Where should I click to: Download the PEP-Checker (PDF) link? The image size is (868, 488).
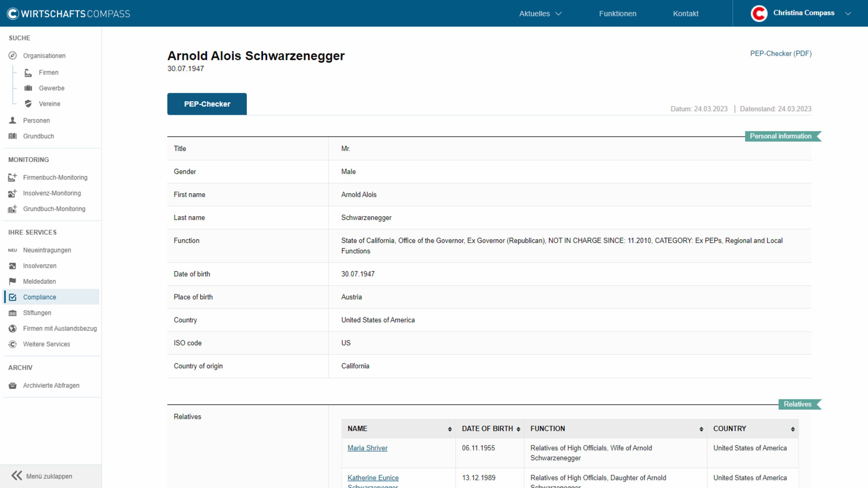(780, 53)
